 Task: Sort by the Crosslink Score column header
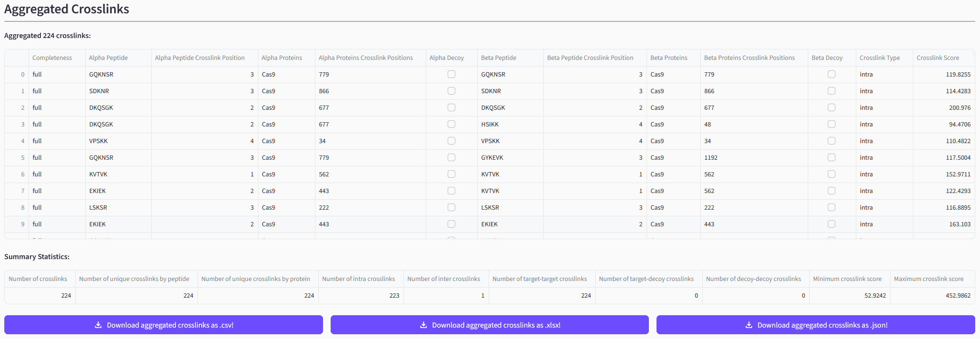938,58
